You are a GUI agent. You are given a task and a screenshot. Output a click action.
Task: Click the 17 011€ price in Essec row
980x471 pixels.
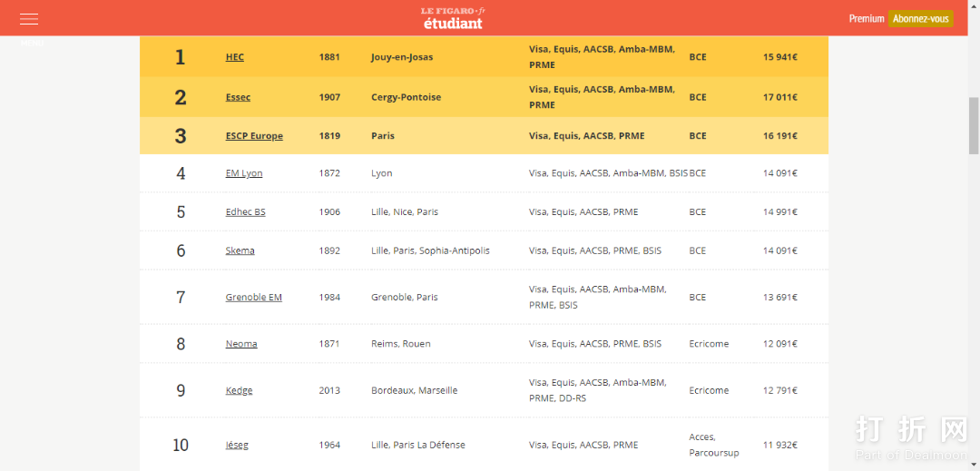pyautogui.click(x=779, y=97)
